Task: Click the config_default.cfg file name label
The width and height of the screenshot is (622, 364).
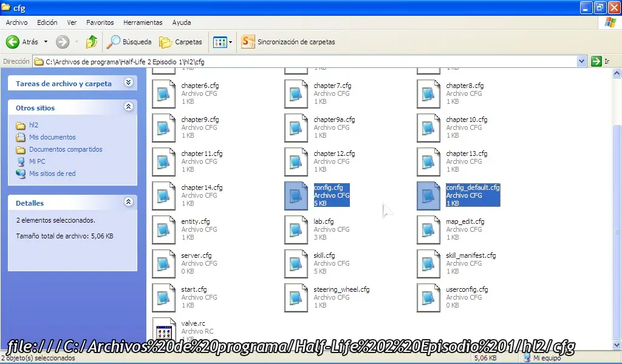Action: [x=473, y=187]
